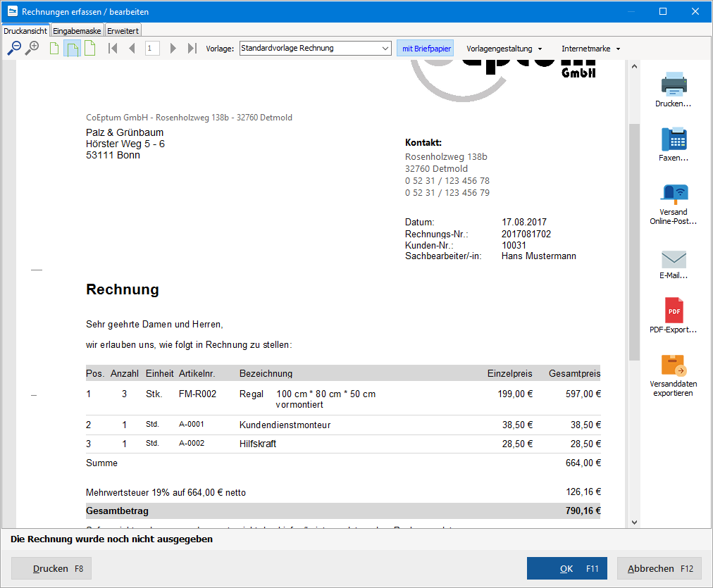This screenshot has height=588, width=713.
Task: Click the Faxen fax machine icon
Action: (x=674, y=139)
